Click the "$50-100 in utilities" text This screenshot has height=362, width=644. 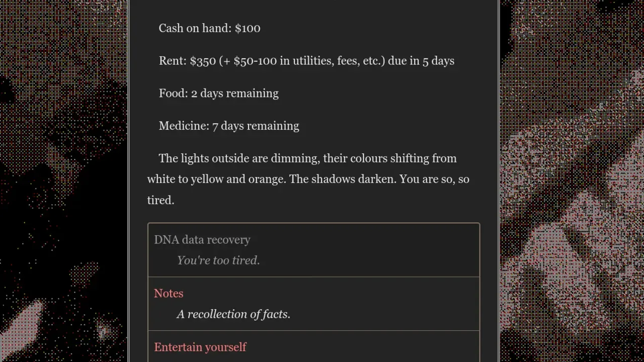point(284,61)
